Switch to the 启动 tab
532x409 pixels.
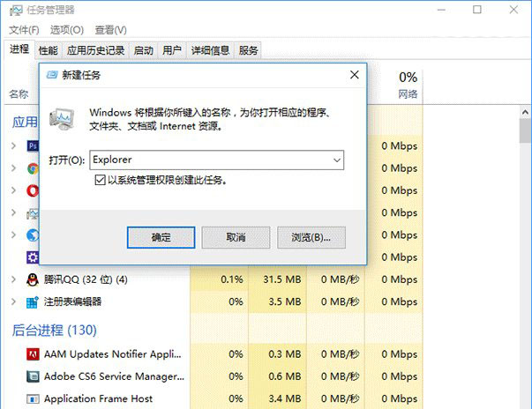click(143, 50)
